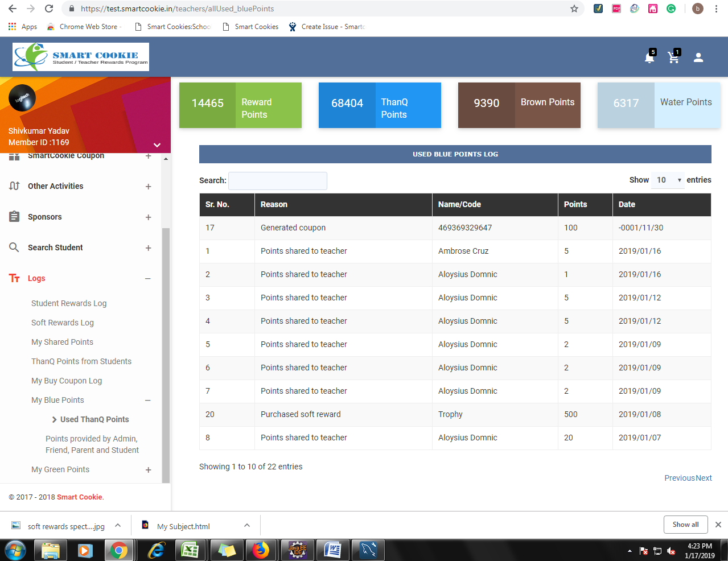Open Firefox from the Windows taskbar

[x=261, y=550]
